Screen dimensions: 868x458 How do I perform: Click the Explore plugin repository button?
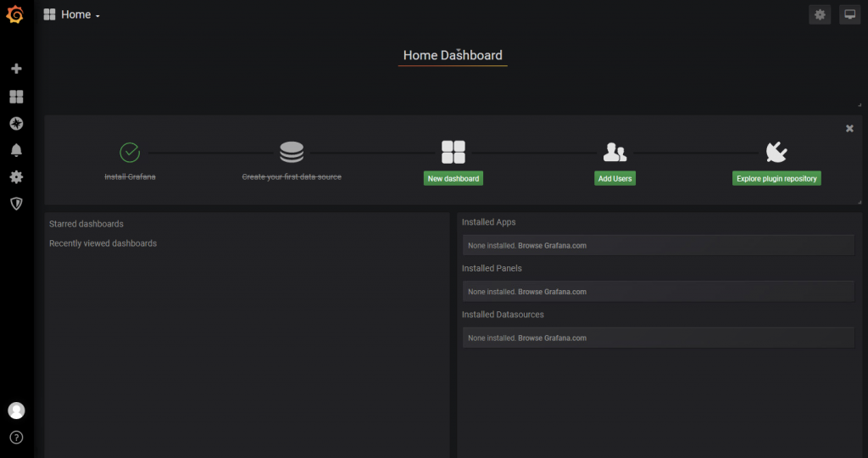click(776, 178)
